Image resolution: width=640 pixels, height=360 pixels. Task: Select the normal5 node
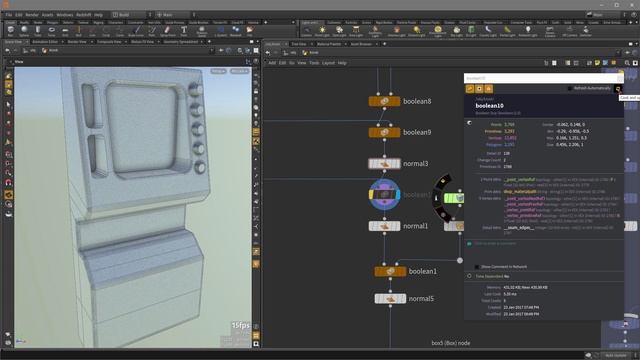pyautogui.click(x=390, y=298)
